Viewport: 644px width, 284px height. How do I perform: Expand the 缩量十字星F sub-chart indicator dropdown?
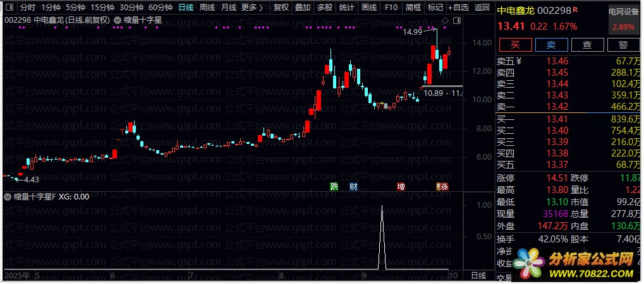(x=8, y=196)
